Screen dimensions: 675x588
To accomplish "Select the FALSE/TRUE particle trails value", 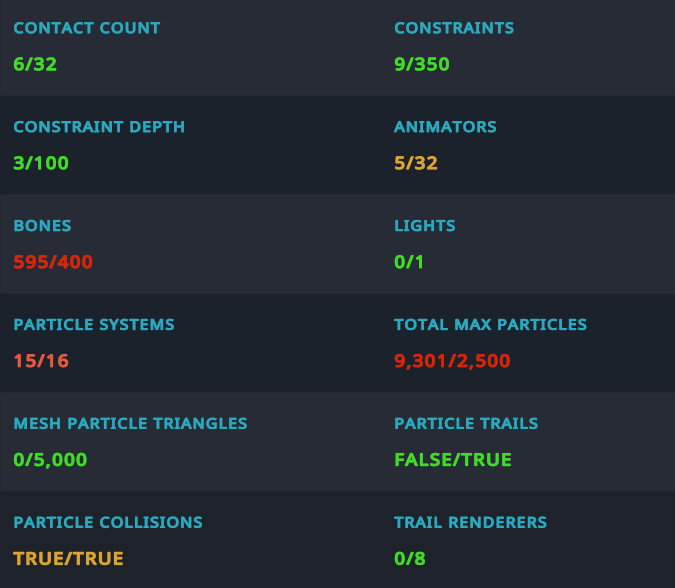I will 453,460.
